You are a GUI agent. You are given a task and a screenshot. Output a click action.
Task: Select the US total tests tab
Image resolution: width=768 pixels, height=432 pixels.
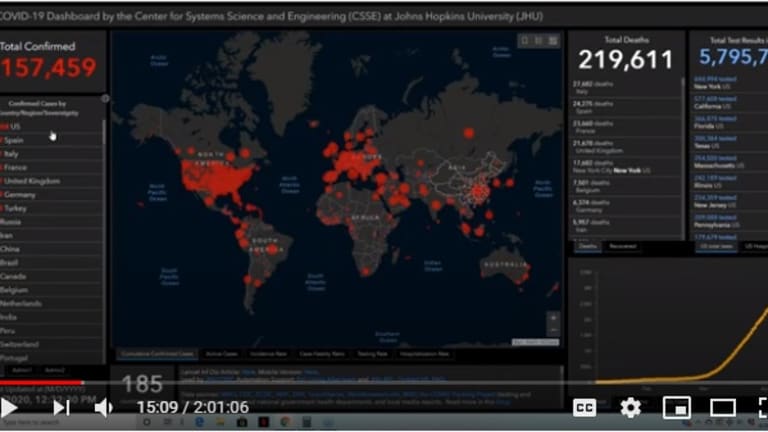coord(716,246)
